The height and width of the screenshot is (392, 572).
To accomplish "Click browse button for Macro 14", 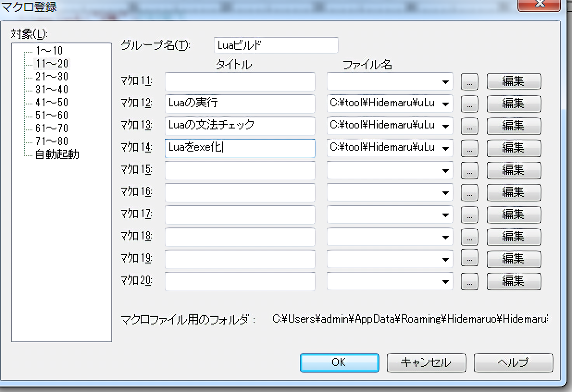I will pyautogui.click(x=469, y=148).
